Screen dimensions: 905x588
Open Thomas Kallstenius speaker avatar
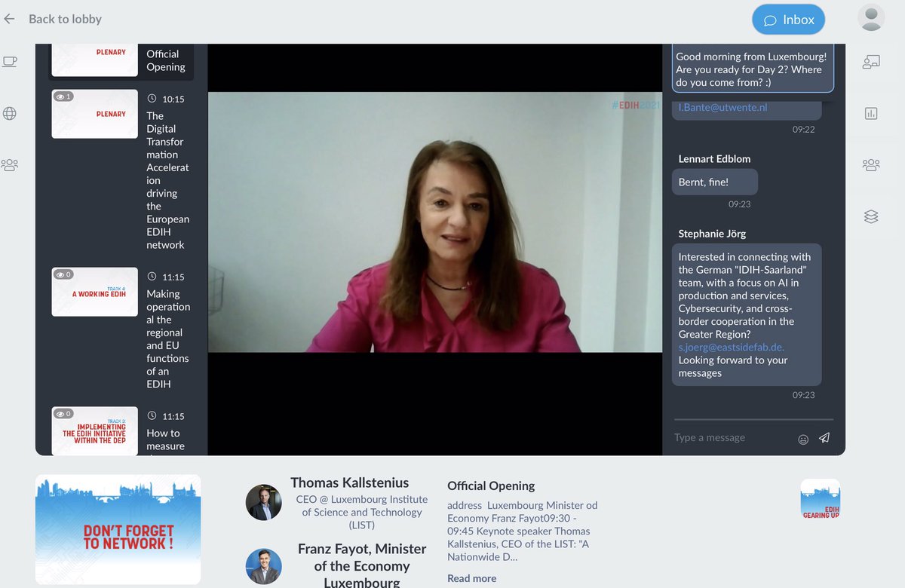click(x=264, y=502)
